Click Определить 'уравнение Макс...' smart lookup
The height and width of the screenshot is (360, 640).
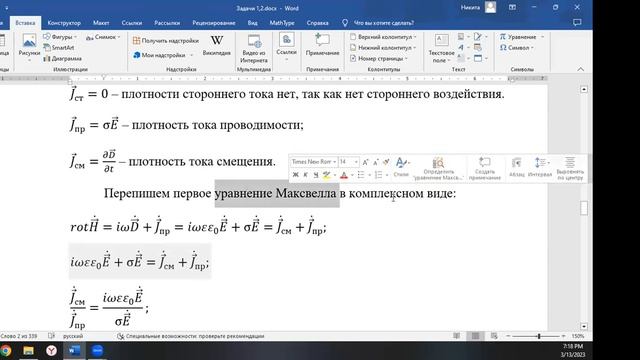click(x=438, y=169)
